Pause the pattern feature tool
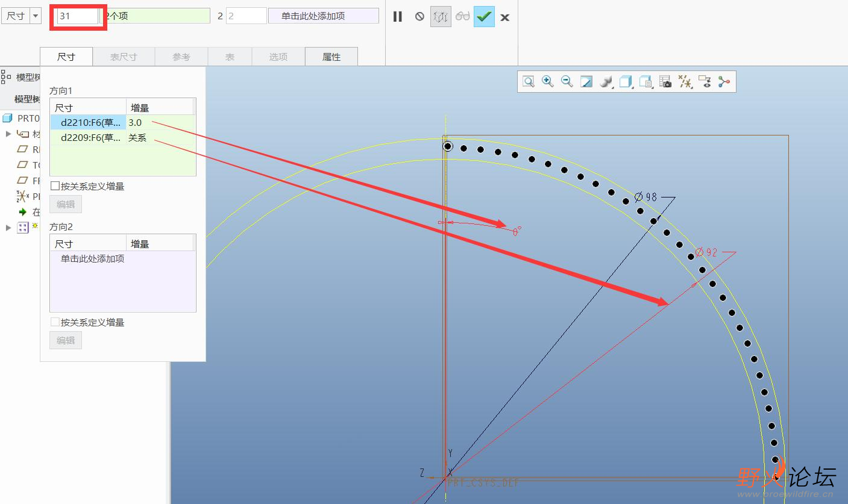The width and height of the screenshot is (848, 504). pyautogui.click(x=398, y=17)
